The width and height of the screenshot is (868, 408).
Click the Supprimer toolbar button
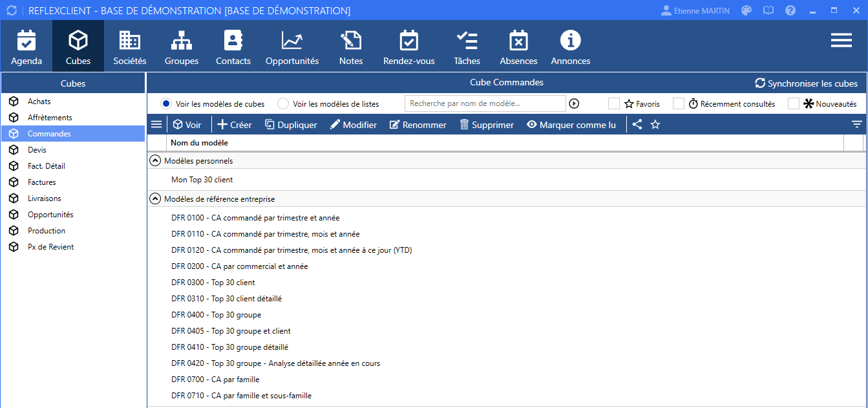tap(486, 125)
